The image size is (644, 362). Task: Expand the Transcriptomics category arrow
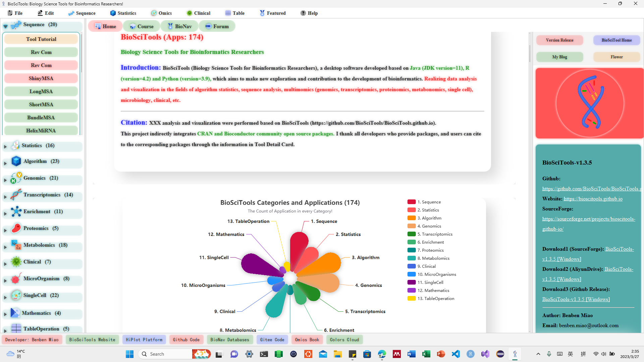[5, 197]
